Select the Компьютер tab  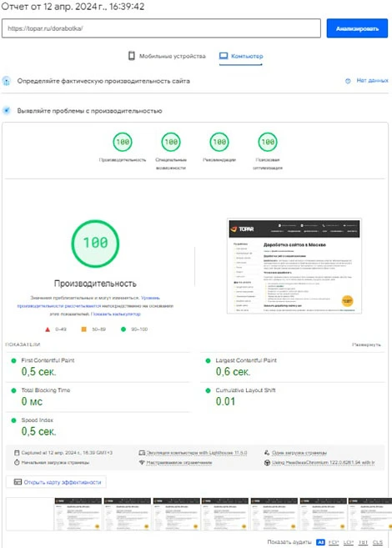click(241, 56)
